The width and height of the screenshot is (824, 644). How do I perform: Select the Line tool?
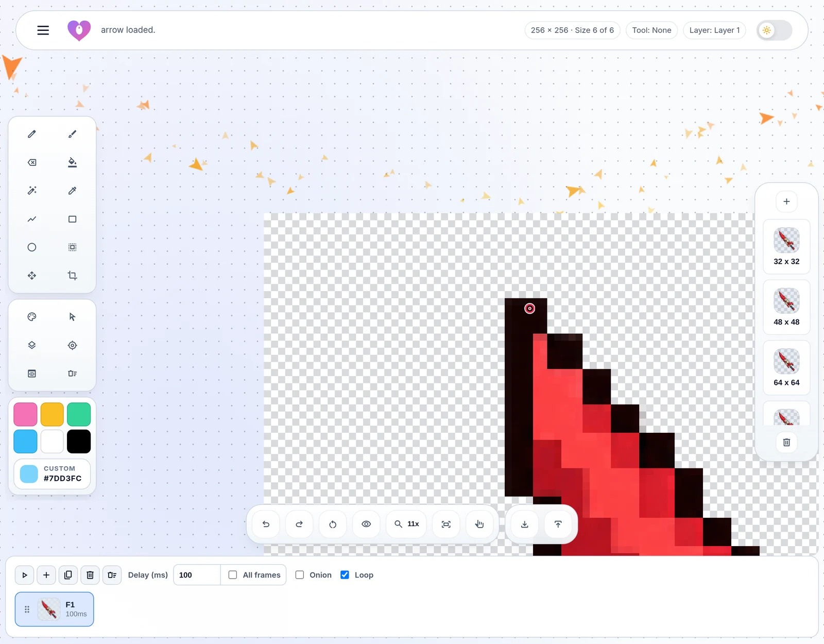point(32,219)
